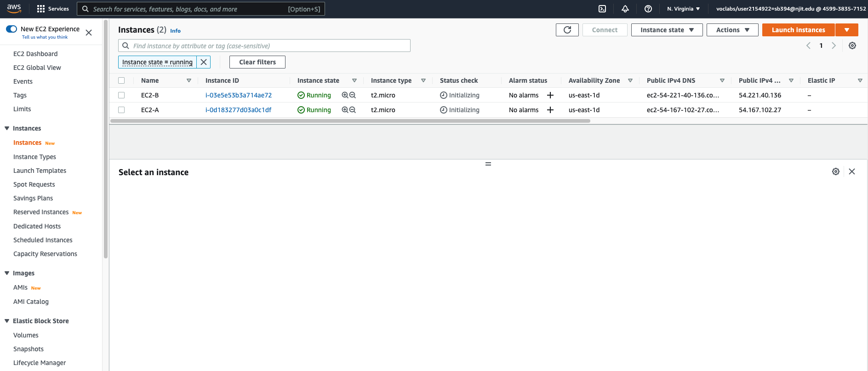Screen dimensions: 868x371
Task: Open the help question mark icon
Action: coord(648,9)
